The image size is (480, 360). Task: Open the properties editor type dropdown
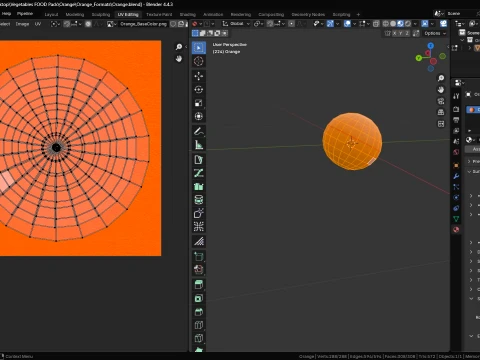[x=460, y=83]
